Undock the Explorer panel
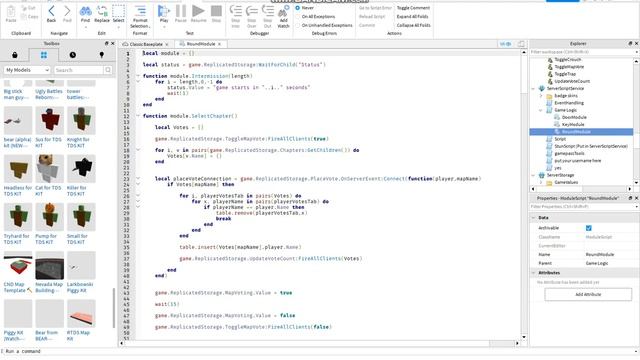This screenshot has height=360, width=640. click(x=630, y=43)
